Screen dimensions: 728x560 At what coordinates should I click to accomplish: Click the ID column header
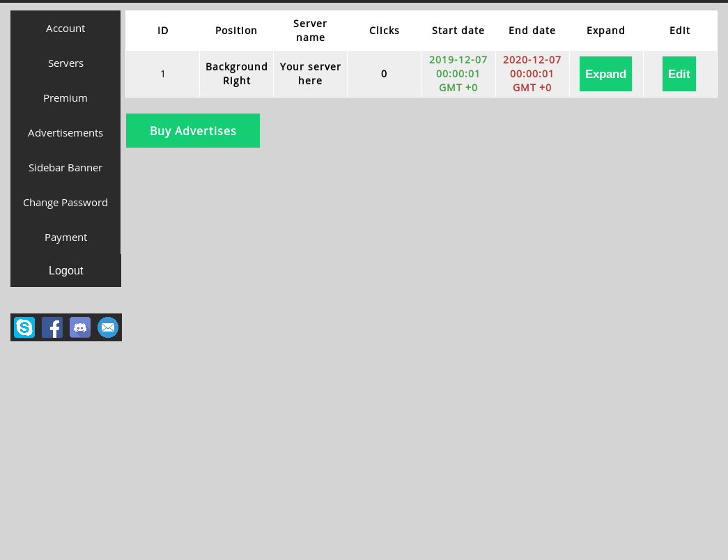tap(162, 31)
